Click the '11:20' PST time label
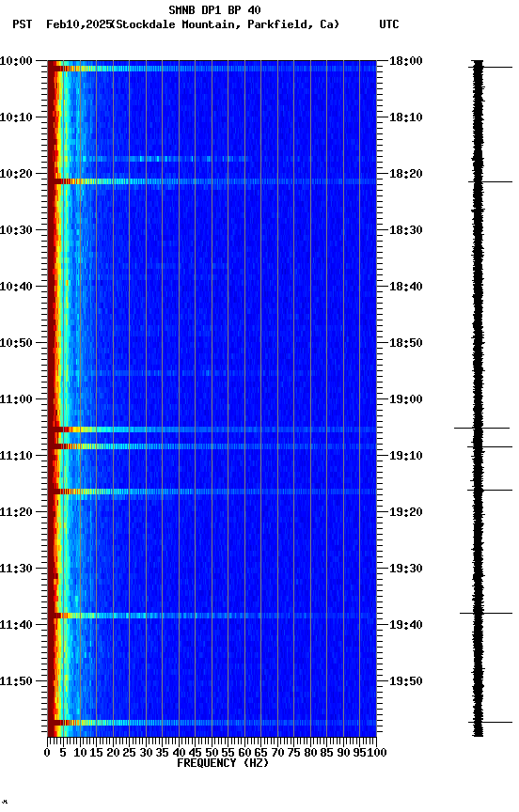The image size is (519, 812). click(16, 513)
